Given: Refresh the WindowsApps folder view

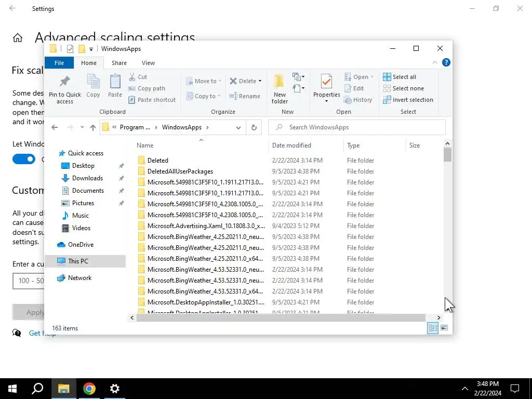Looking at the screenshot, I should click(x=254, y=128).
